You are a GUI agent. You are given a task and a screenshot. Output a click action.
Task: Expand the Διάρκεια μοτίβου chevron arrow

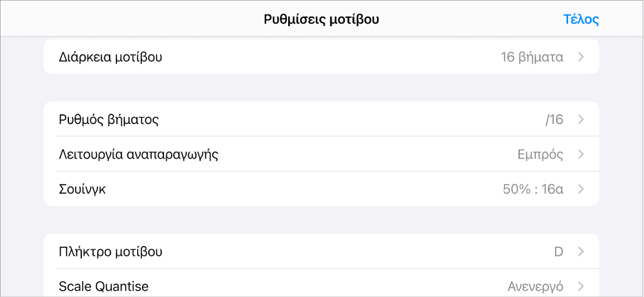(x=581, y=57)
